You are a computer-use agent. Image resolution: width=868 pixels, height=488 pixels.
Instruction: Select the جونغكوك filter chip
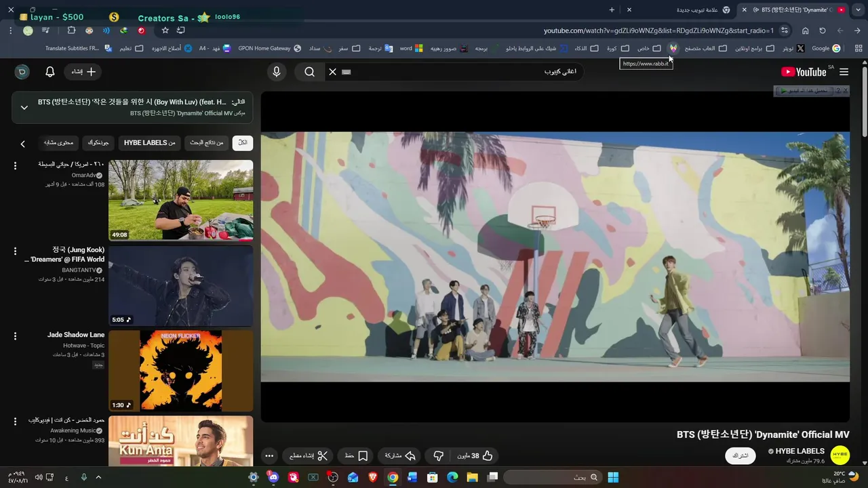(98, 143)
